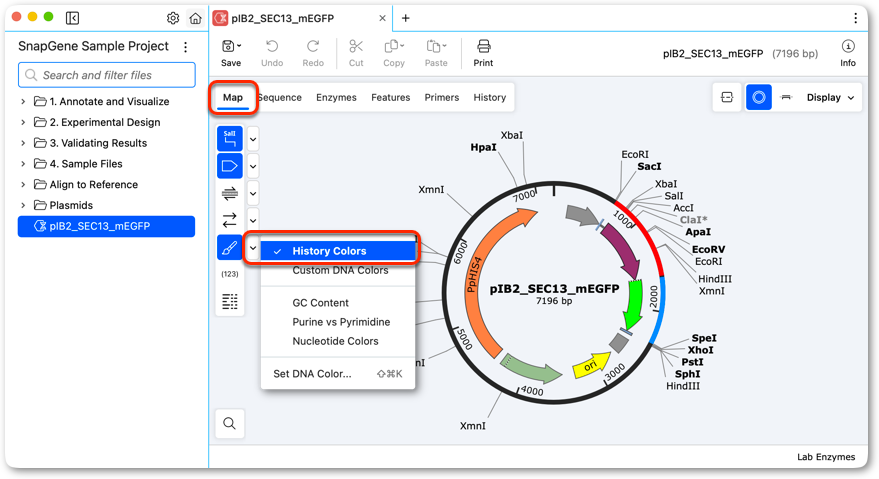
Task: Open the magnifier search tool on map
Action: pyautogui.click(x=229, y=423)
